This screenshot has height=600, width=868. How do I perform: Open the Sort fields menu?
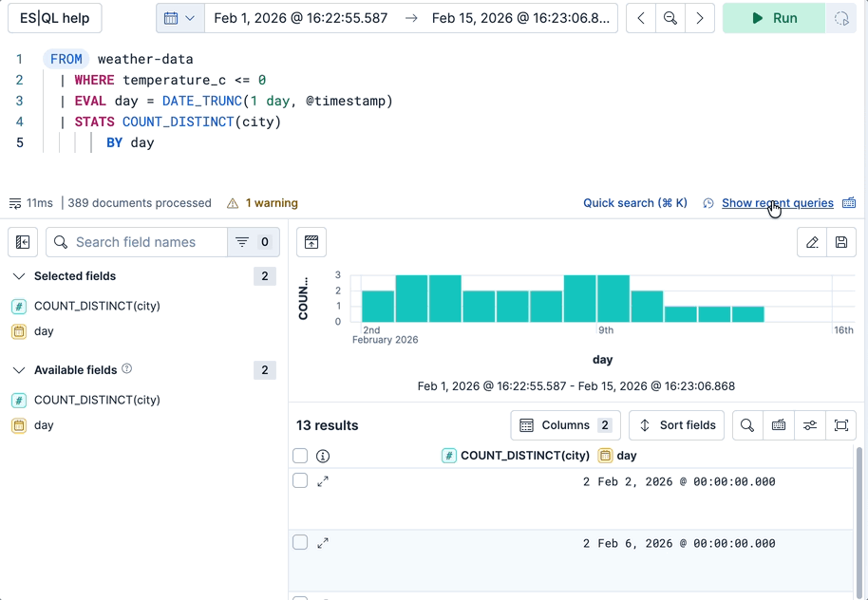(x=676, y=425)
